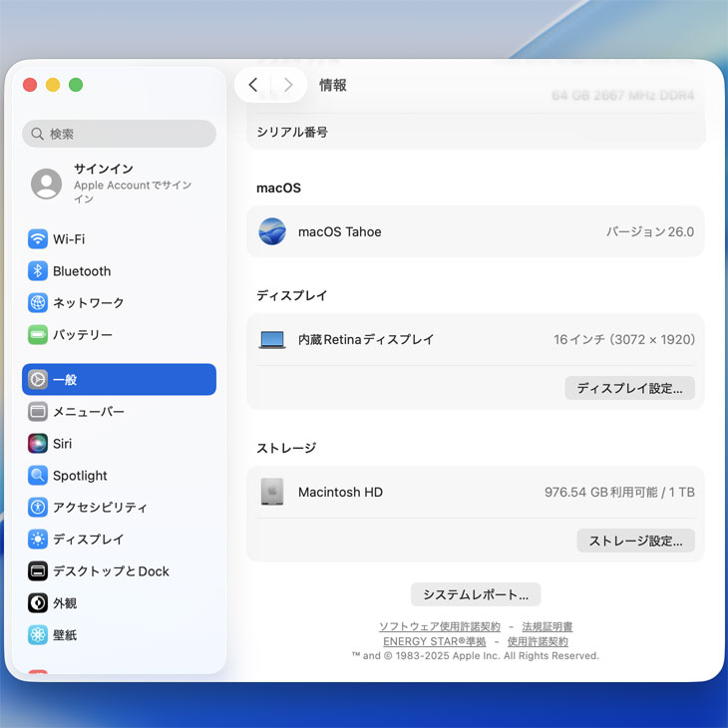Click the Siri icon in sidebar
728x728 pixels.
pyautogui.click(x=38, y=444)
